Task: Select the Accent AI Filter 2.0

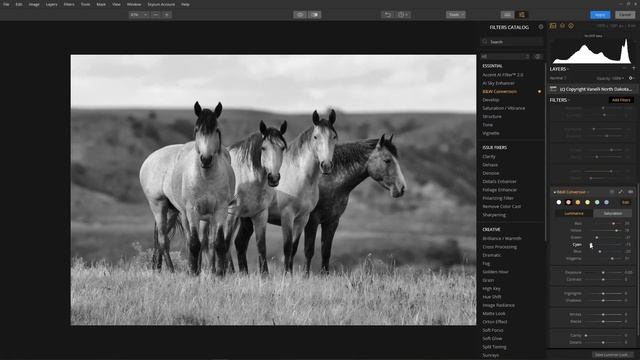Action: 502,75
